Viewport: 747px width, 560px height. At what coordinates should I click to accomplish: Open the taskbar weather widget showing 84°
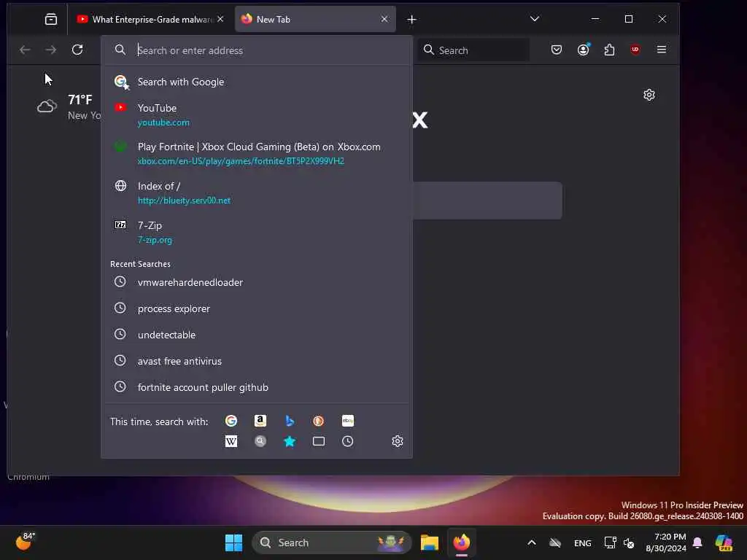[x=25, y=542]
